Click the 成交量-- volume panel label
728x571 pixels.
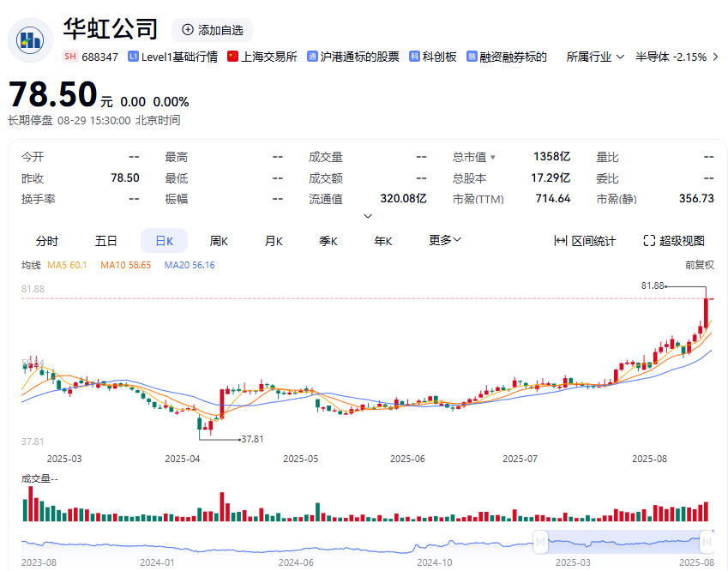(39, 478)
